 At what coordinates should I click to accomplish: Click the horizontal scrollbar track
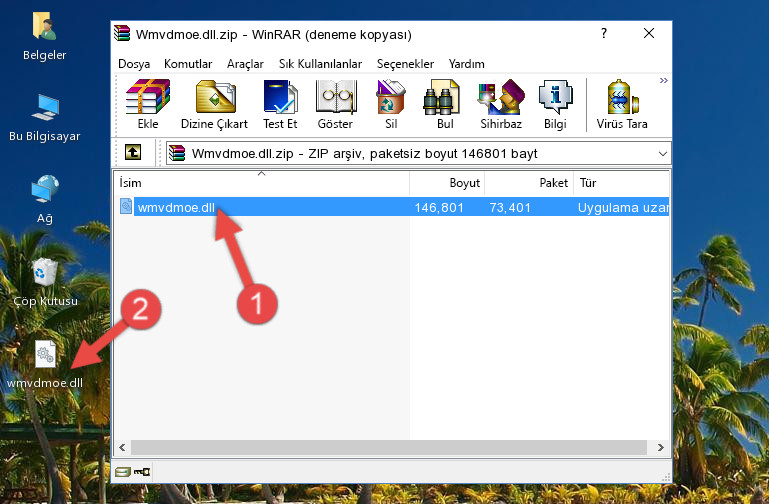[x=388, y=447]
